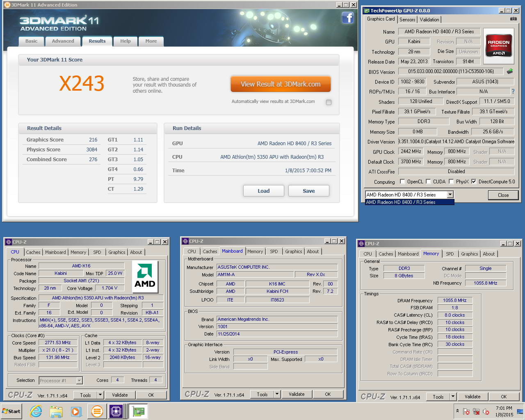Screen dimensions: 525x420
Task: Click the Facebook icon in 3DMark 11
Action: tap(347, 18)
